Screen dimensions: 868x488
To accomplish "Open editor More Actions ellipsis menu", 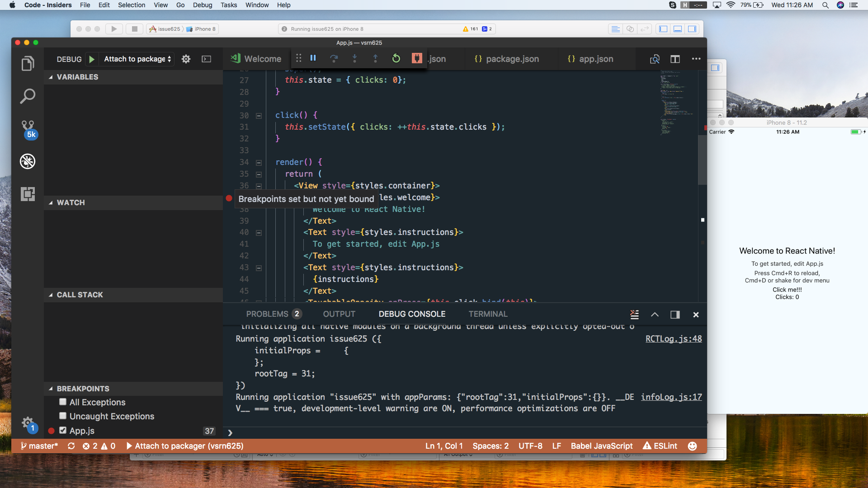I will (696, 59).
